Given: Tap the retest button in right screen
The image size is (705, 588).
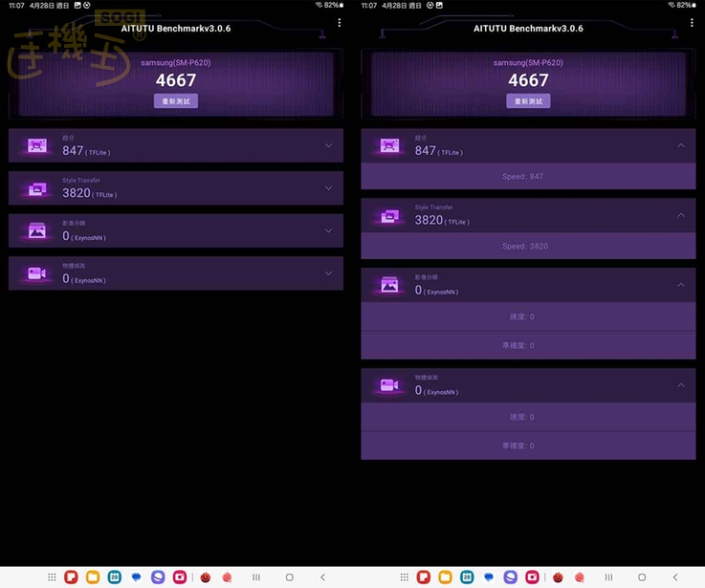Looking at the screenshot, I should click(x=528, y=101).
